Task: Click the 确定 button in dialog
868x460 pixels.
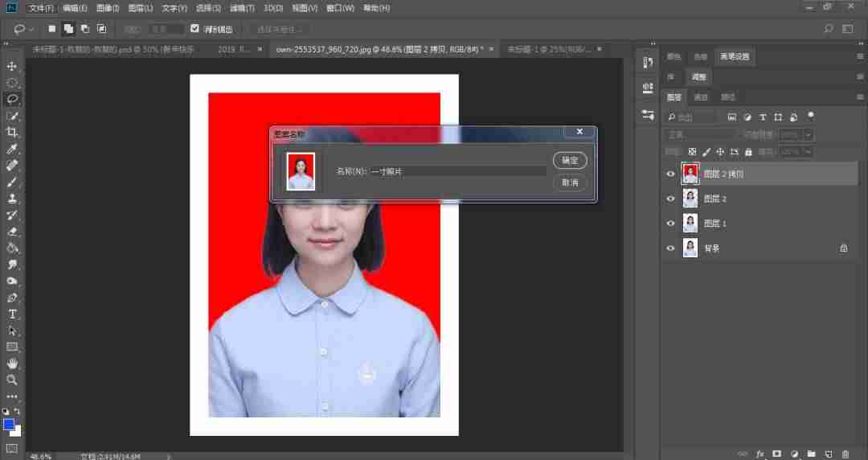Action: click(570, 161)
